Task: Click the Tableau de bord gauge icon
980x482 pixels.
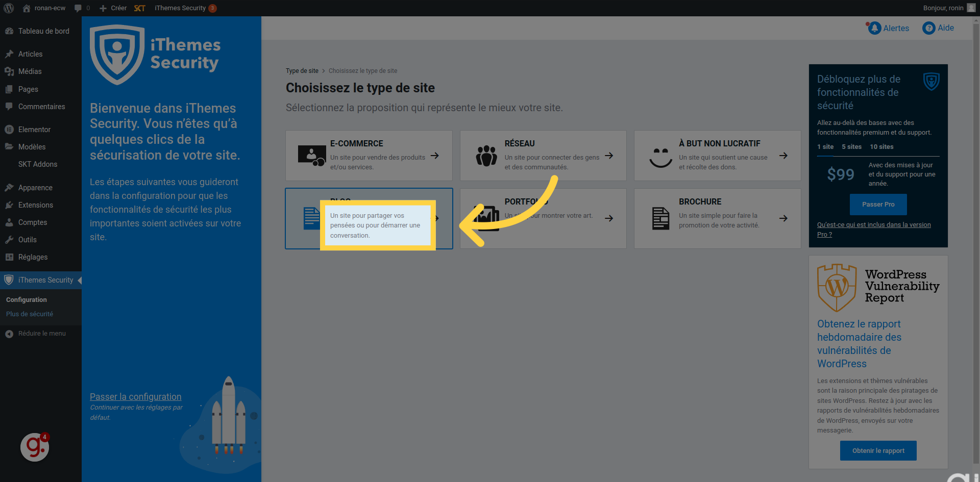Action: pyautogui.click(x=9, y=31)
